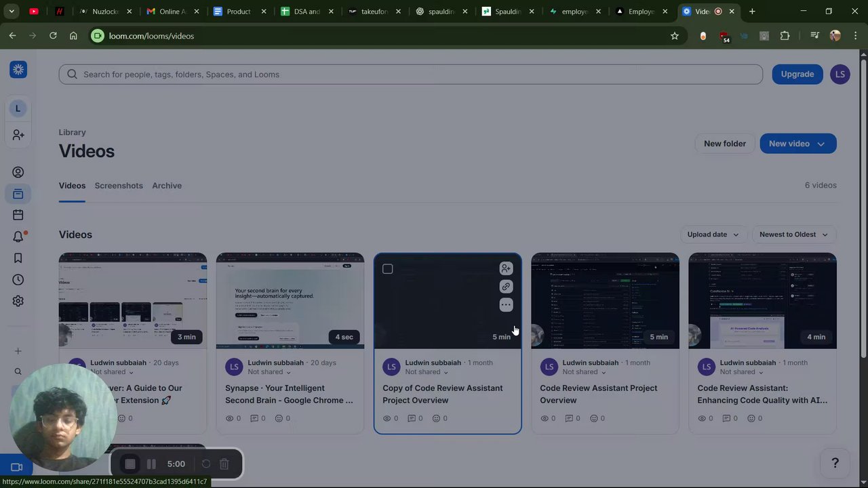
Task: Click the plus icon in left sidebar
Action: pos(18,351)
